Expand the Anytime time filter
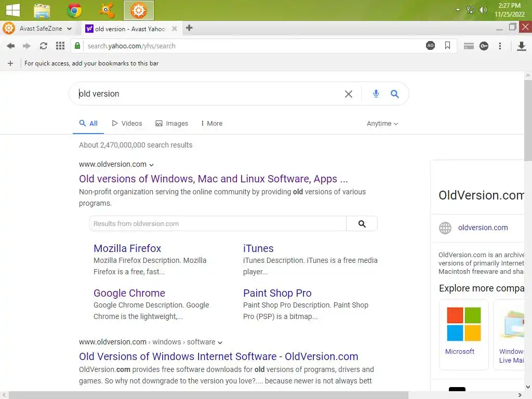The height and width of the screenshot is (399, 532). 382,124
